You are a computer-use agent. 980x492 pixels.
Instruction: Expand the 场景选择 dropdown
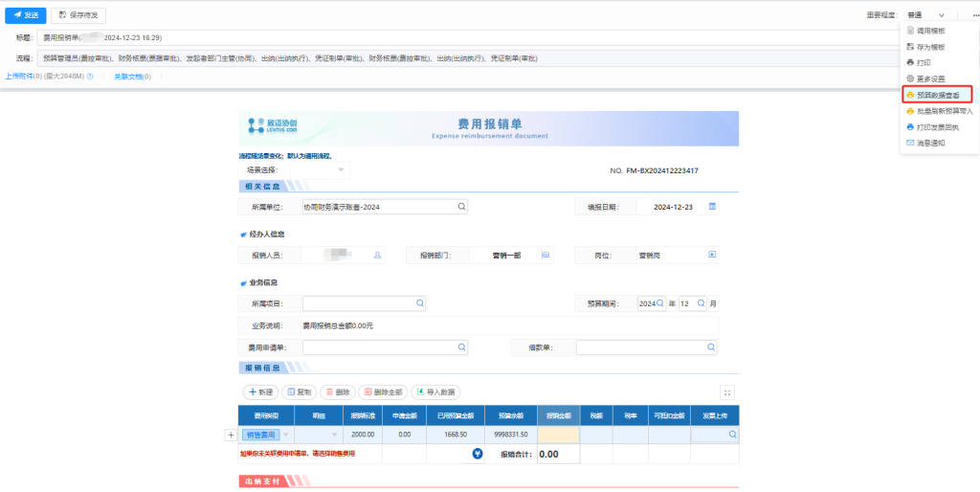tap(341, 170)
